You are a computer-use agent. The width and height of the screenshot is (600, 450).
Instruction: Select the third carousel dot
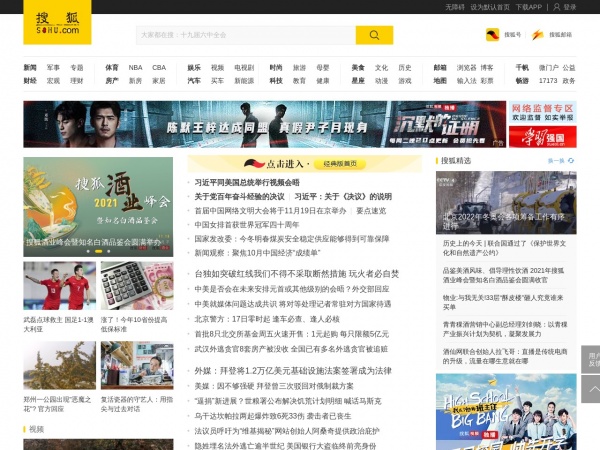pos(109,251)
